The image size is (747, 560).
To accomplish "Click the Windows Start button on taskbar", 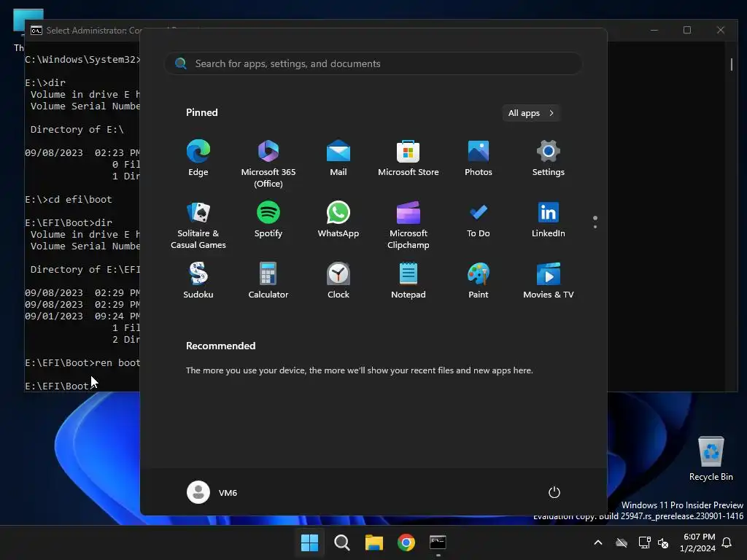I will click(x=309, y=542).
